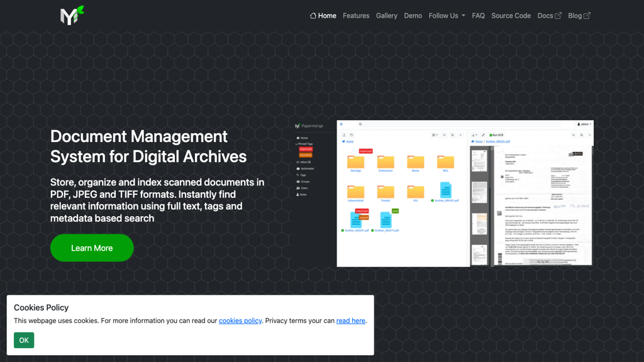
Task: Accept cookies with the OK button
Action: point(24,340)
